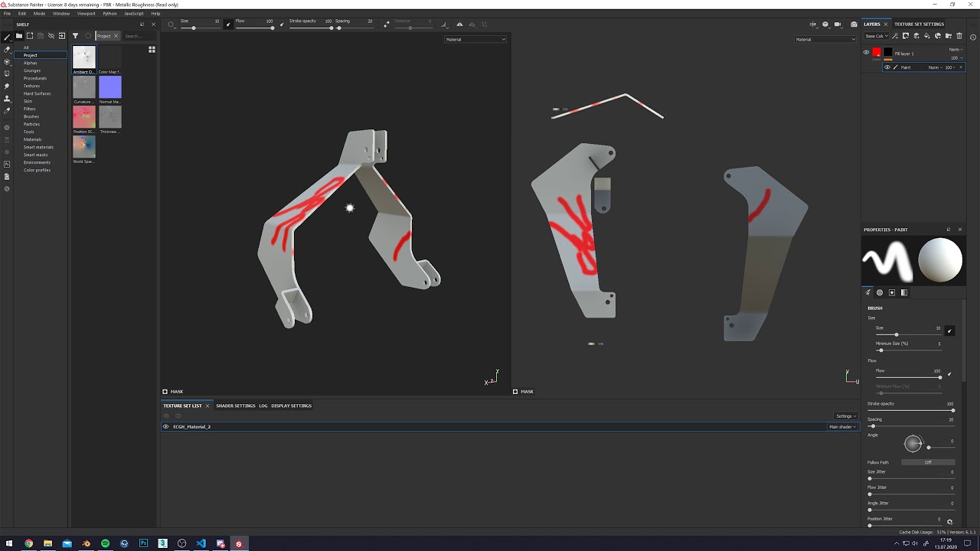Select the Paint brush tool in left toolbar
This screenshot has width=980, height=551.
[x=7, y=37]
